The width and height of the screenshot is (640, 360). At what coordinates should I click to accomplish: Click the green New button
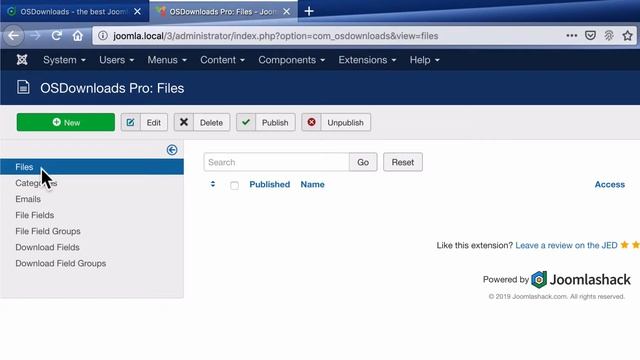pos(66,122)
